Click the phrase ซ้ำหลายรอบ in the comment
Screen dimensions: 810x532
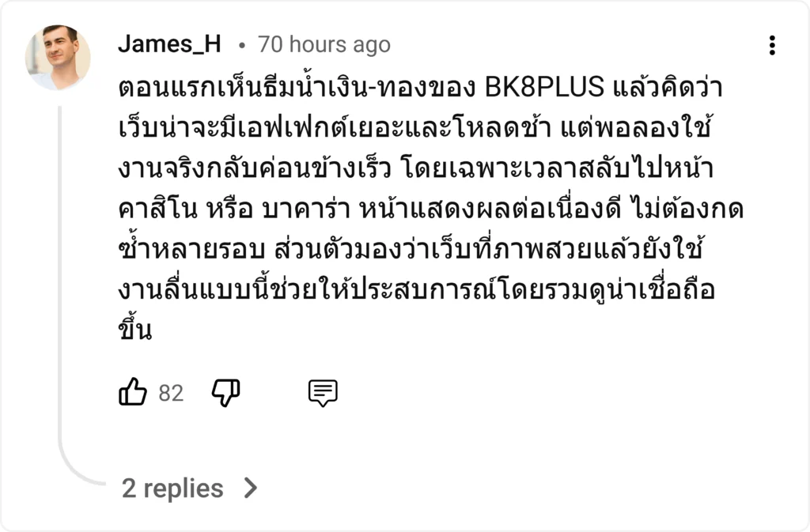[191, 249]
